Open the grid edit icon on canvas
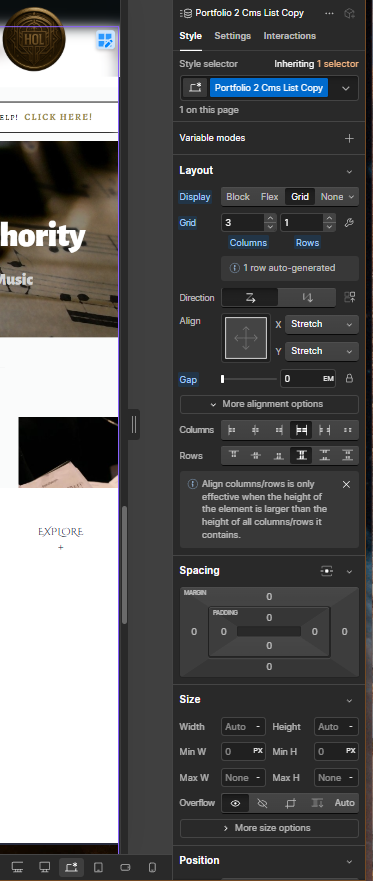This screenshot has height=881, width=373. 106,40
